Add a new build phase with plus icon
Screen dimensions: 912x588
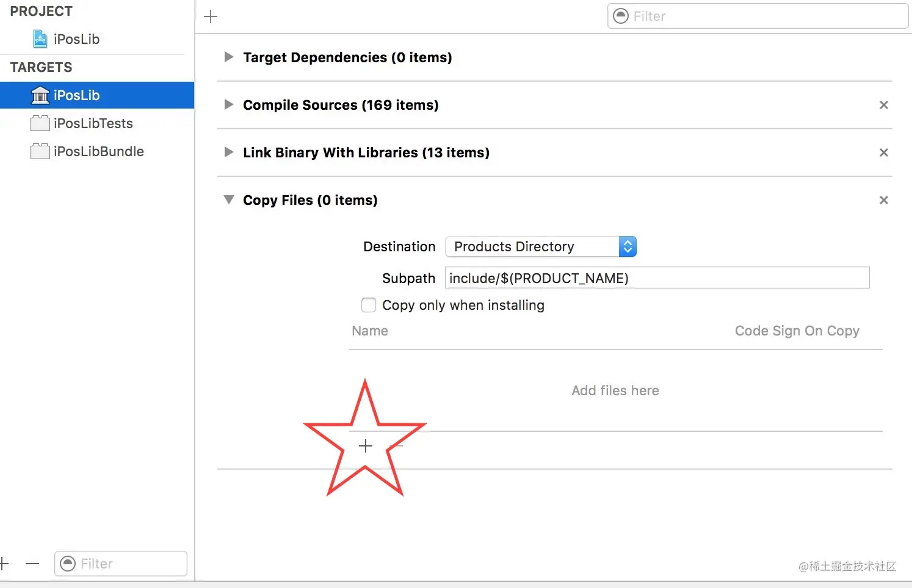211,16
